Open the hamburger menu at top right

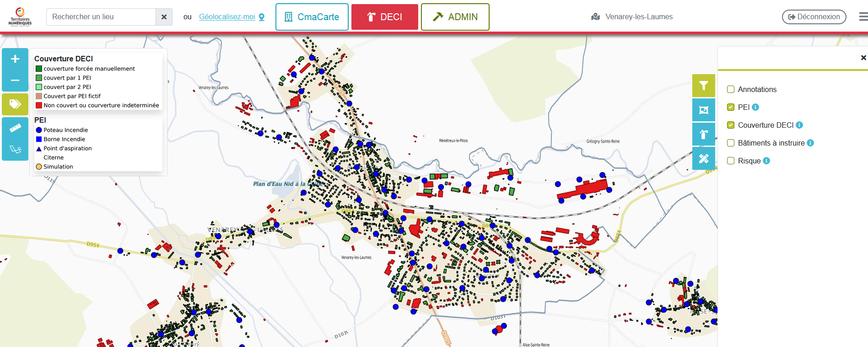[863, 17]
